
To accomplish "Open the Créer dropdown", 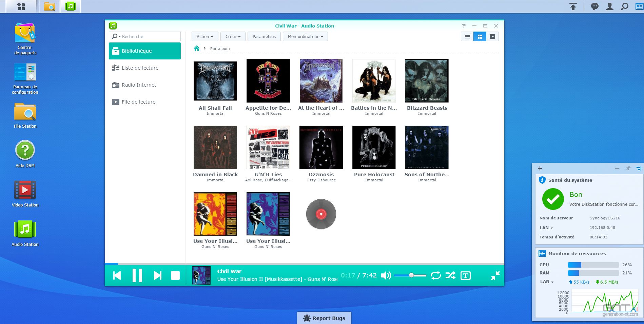I will [233, 37].
